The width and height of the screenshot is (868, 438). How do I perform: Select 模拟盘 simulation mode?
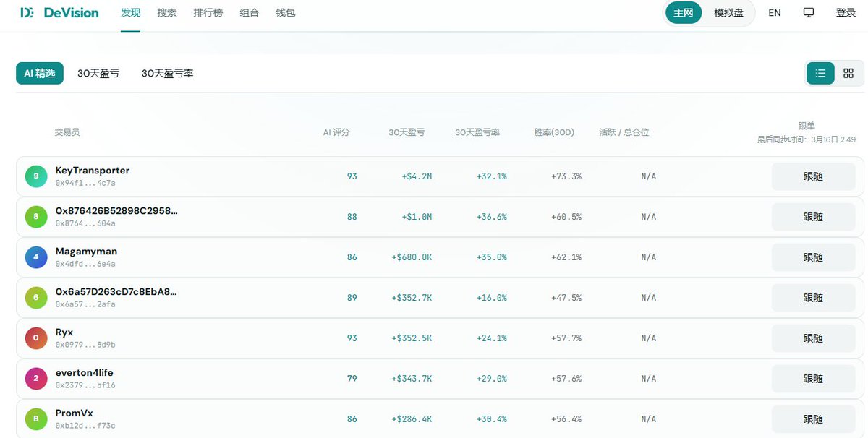[728, 13]
